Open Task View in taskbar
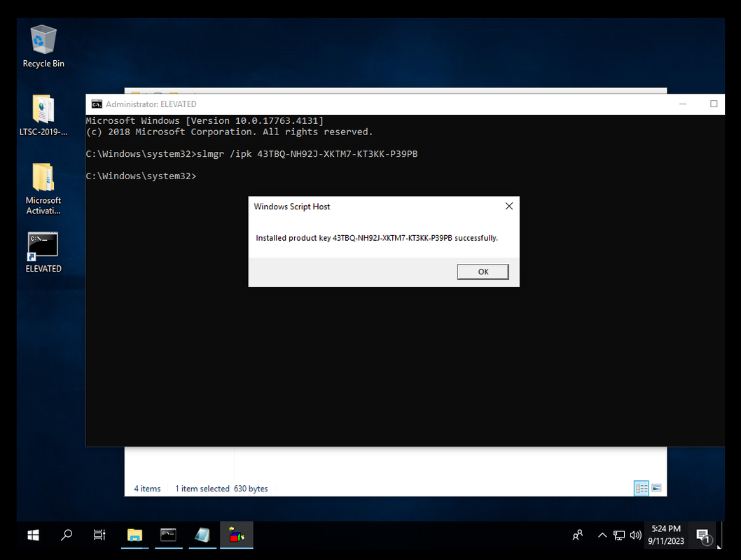The height and width of the screenshot is (560, 741). [x=99, y=535]
